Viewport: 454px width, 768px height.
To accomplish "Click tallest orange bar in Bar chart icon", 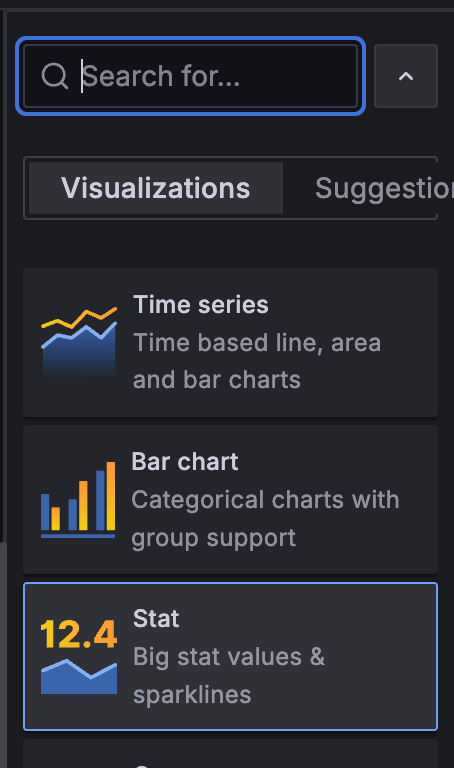I will 111,496.
